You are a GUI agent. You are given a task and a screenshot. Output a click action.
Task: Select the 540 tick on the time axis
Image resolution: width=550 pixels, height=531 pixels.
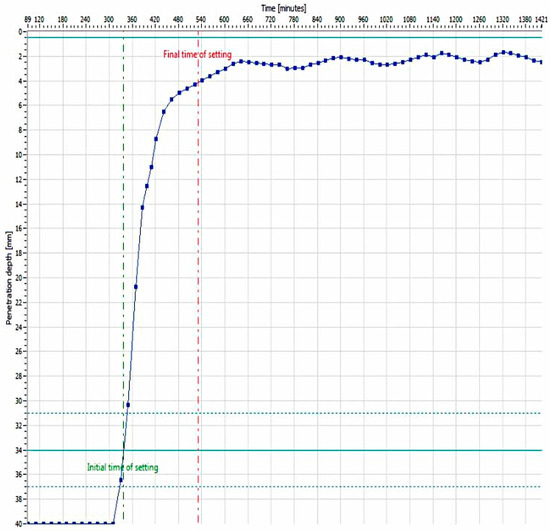(201, 20)
